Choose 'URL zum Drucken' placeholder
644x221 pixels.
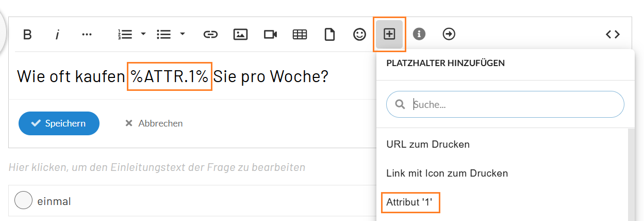(428, 145)
